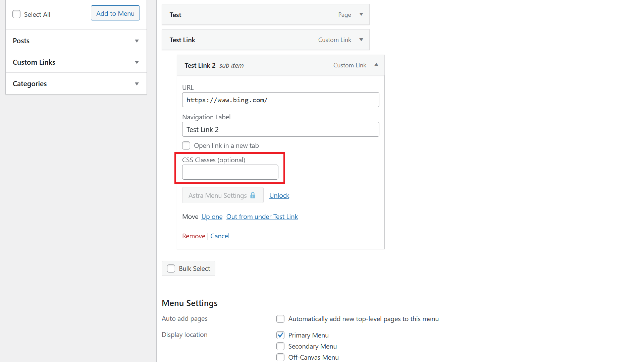The width and height of the screenshot is (644, 362).
Task: Expand the Test Link menu item arrow
Action: pyautogui.click(x=361, y=40)
